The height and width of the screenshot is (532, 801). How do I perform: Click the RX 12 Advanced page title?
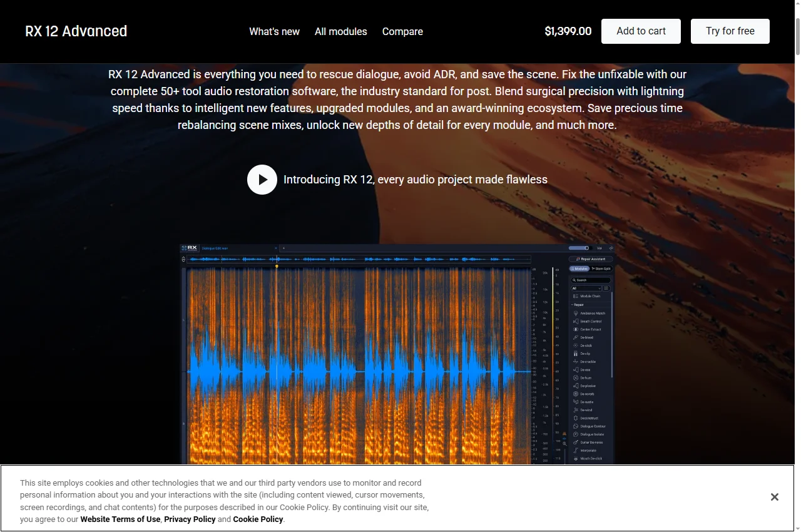coord(76,31)
